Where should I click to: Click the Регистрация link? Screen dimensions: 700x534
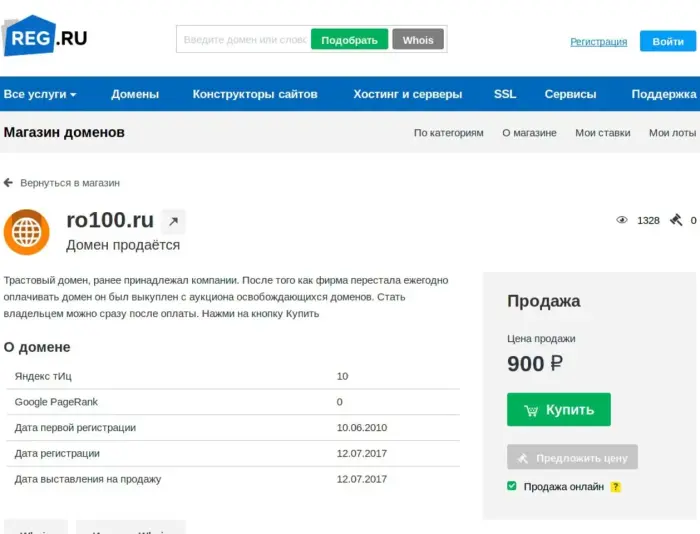(x=599, y=42)
